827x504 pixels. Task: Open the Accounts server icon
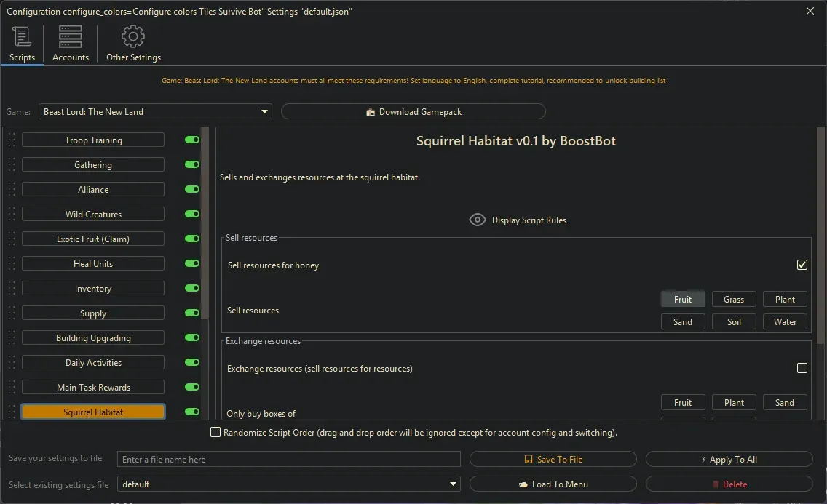coord(71,36)
